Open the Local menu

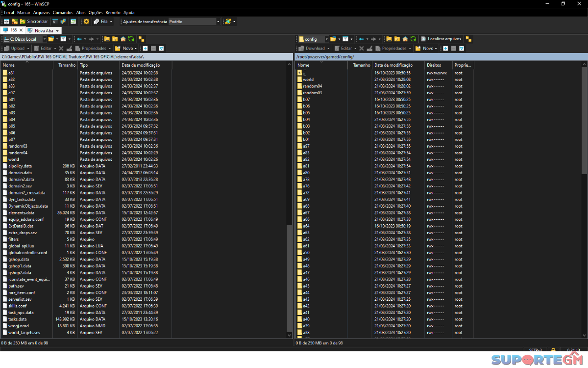(x=9, y=12)
